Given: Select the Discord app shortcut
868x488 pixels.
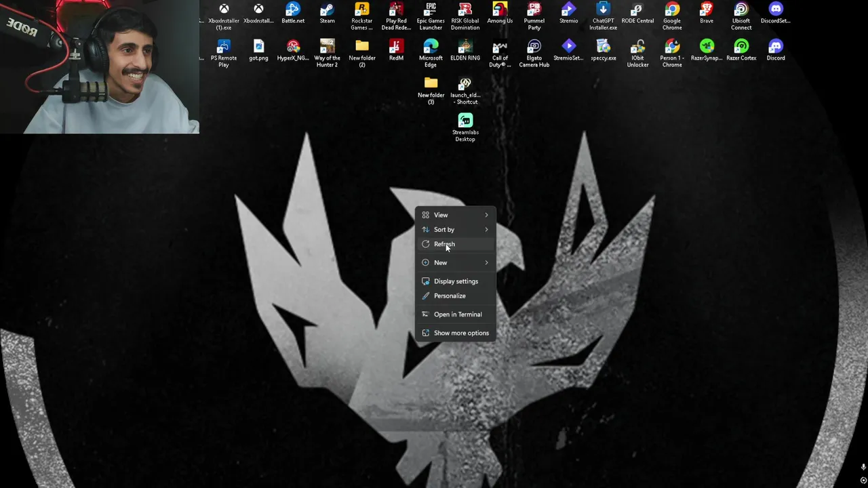Looking at the screenshot, I should (776, 50).
